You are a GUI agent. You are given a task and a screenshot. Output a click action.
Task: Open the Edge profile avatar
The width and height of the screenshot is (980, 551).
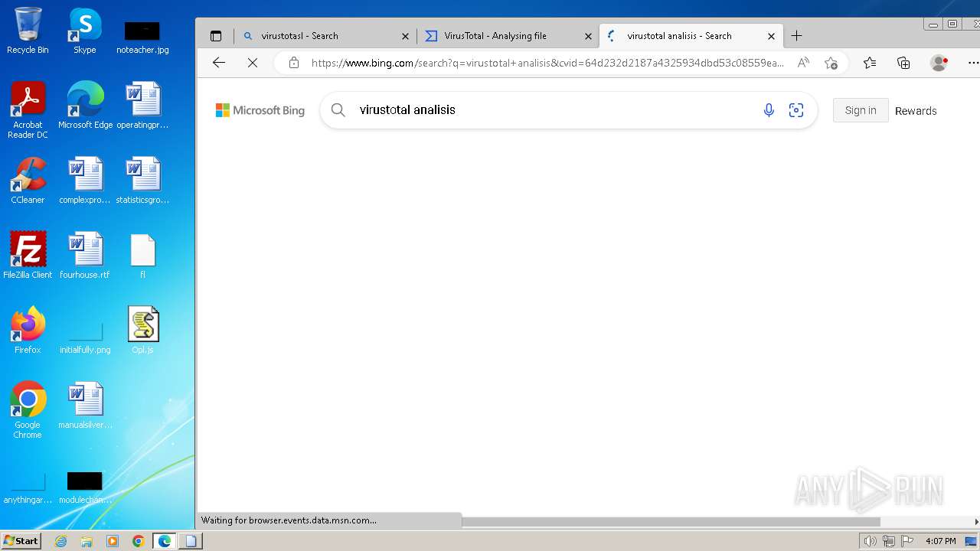point(939,63)
